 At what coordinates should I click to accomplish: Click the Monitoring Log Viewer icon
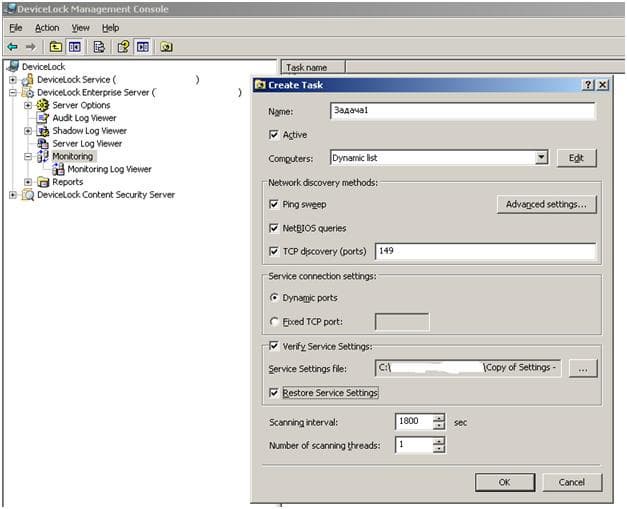(58, 169)
